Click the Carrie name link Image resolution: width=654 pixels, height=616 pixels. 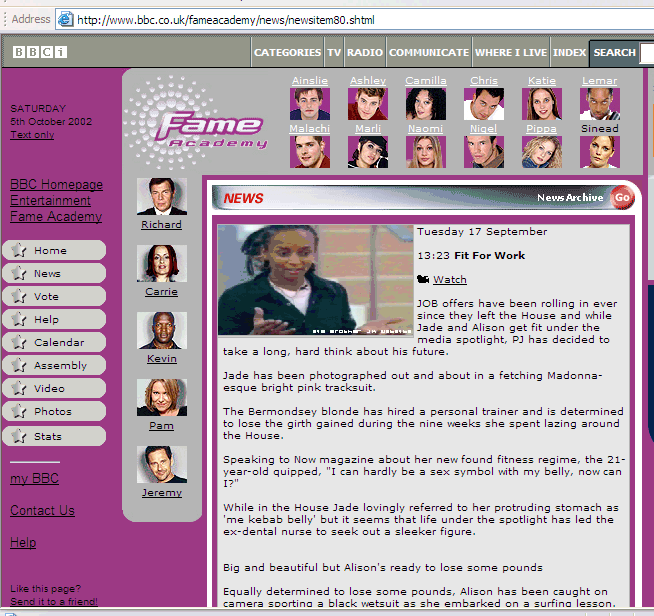click(x=161, y=292)
